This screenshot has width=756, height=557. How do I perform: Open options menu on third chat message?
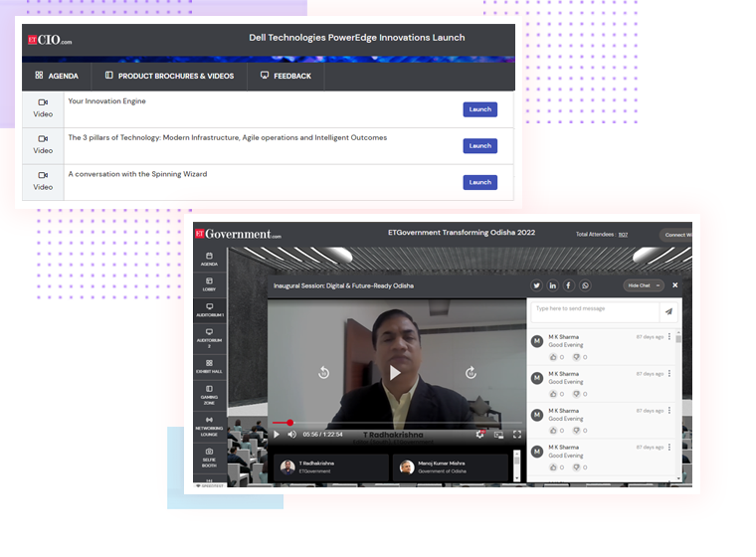point(669,411)
